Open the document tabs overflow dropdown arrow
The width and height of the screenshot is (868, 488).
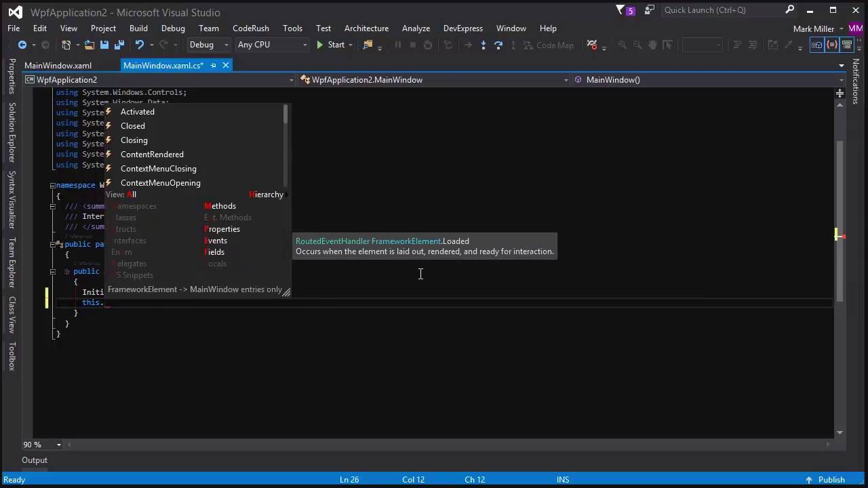click(x=841, y=66)
